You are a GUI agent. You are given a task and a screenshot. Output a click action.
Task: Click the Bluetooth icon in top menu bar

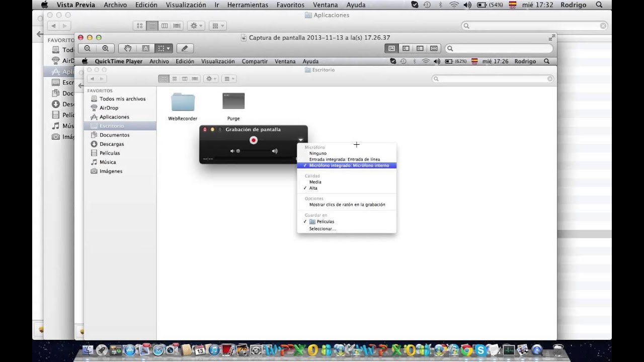coord(441,5)
